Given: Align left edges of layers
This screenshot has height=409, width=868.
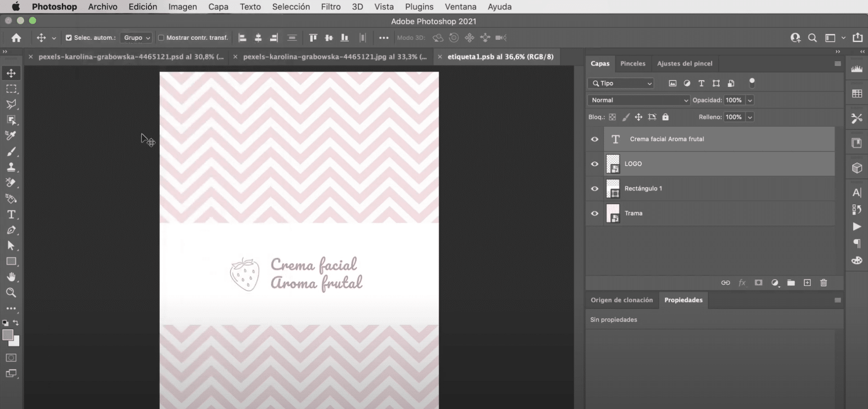Looking at the screenshot, I should 243,38.
